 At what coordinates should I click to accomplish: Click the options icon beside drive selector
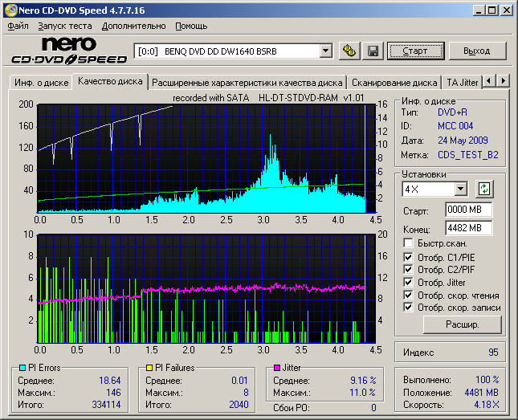click(x=349, y=51)
